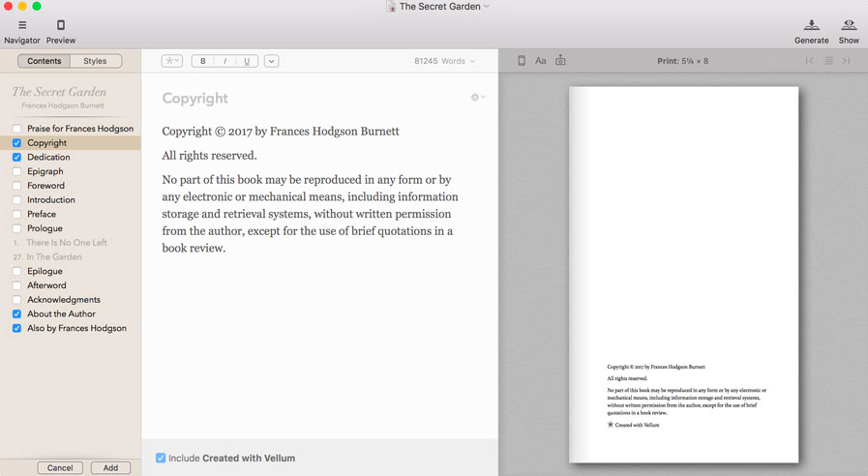
Task: Click the Generate books icon
Action: click(812, 25)
